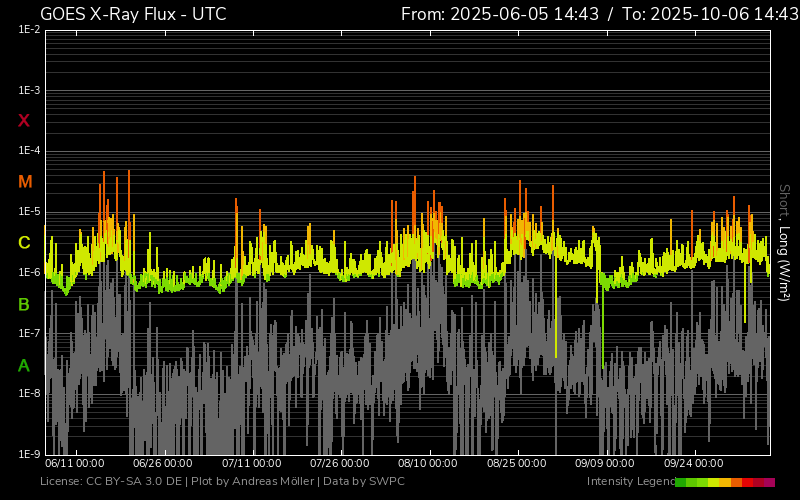
Task: Click the Intensity Legend text label
Action: click(x=629, y=482)
